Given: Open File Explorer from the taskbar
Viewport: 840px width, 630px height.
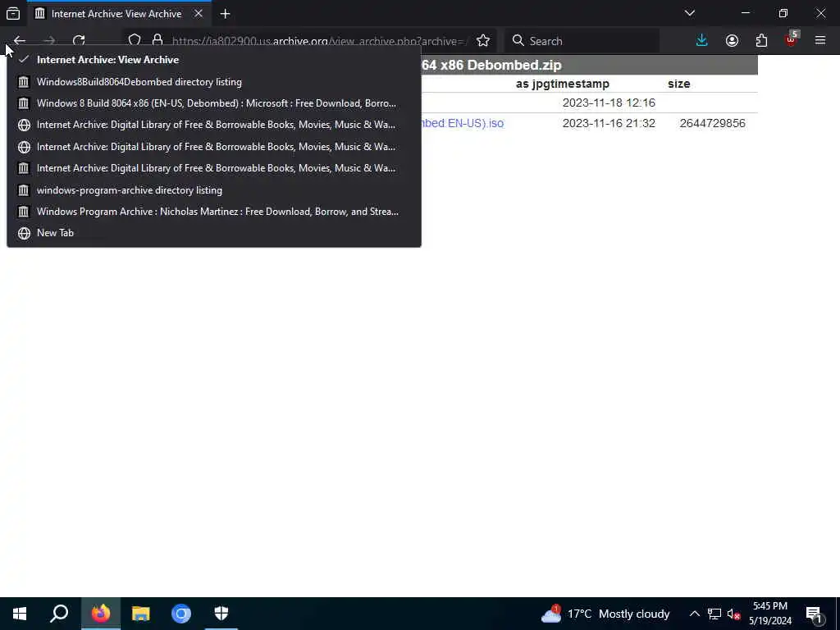Looking at the screenshot, I should pyautogui.click(x=141, y=614).
